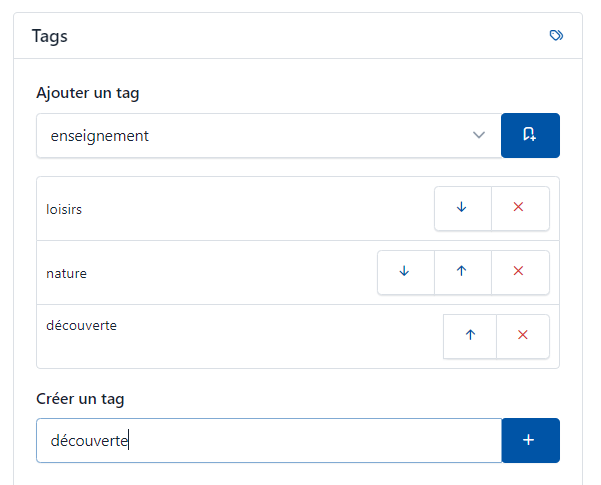Click the découverte name in the tag list
The width and height of the screenshot is (601, 485).
(82, 325)
